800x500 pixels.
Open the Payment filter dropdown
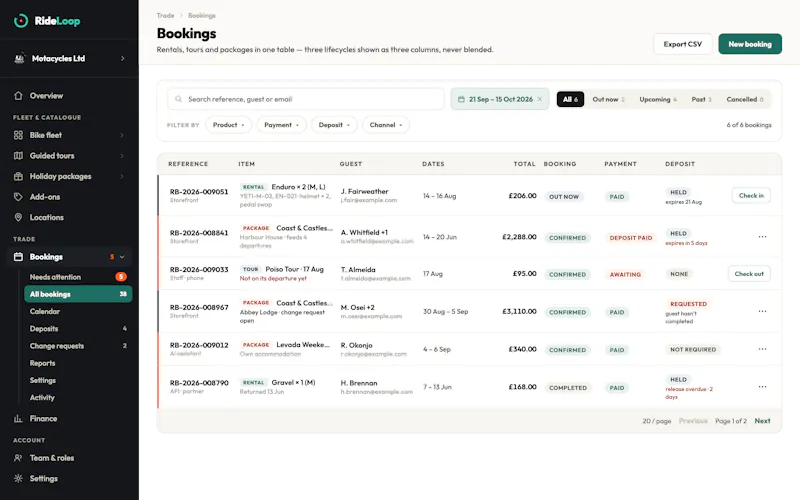[282, 125]
